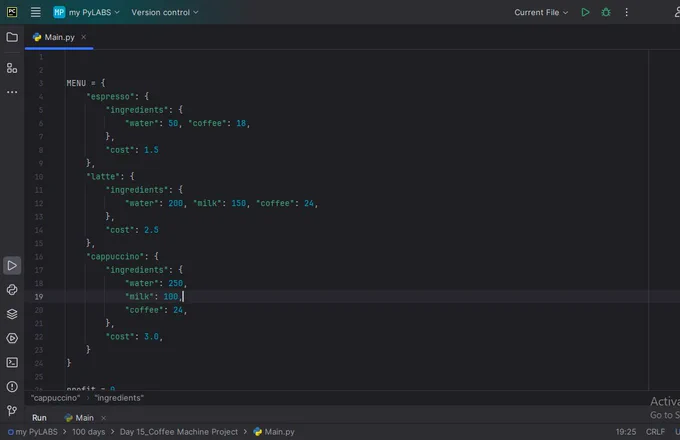
Task: Click "milk": 150 in latte ingredients
Action: click(x=219, y=203)
